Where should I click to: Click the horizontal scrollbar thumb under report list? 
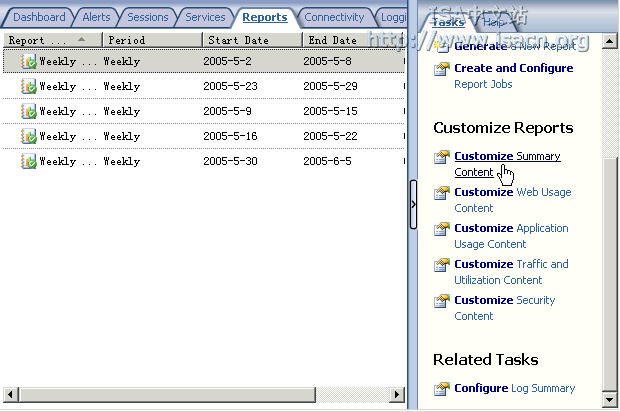tap(168, 394)
